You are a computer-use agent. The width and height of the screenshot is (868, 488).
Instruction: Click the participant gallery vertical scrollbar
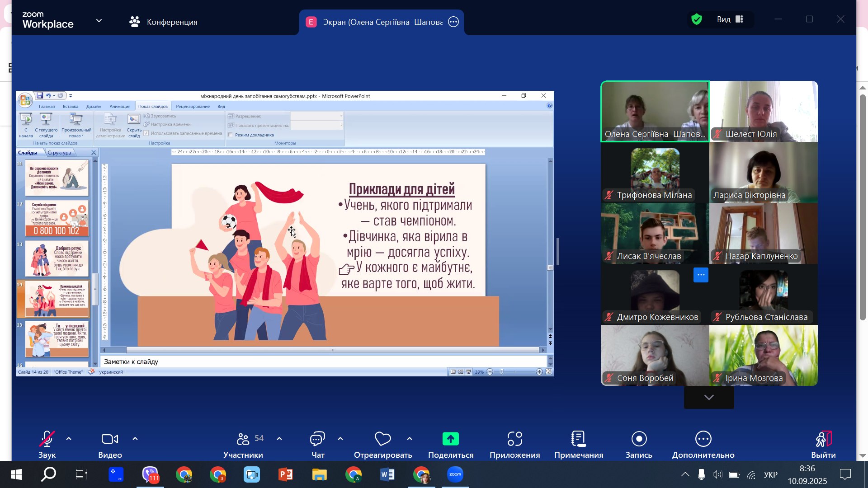[863, 208]
